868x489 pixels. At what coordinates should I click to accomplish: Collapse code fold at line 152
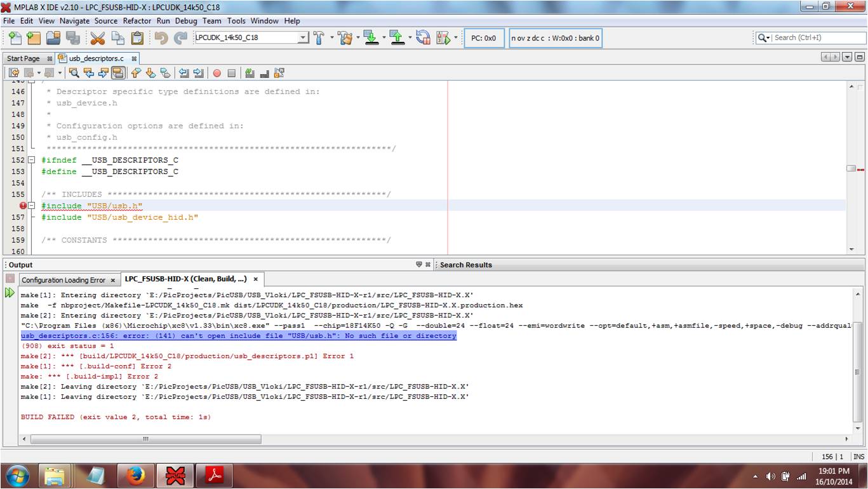tap(32, 160)
